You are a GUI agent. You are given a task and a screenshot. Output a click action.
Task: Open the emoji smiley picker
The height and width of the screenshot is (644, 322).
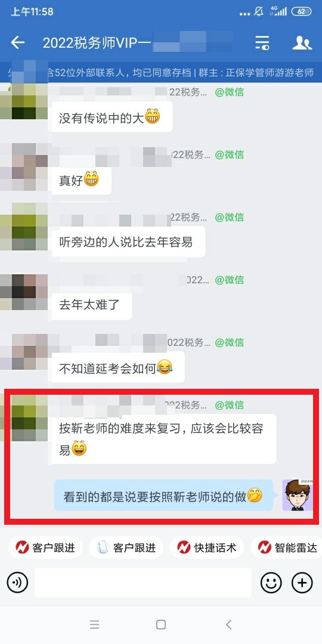click(271, 583)
